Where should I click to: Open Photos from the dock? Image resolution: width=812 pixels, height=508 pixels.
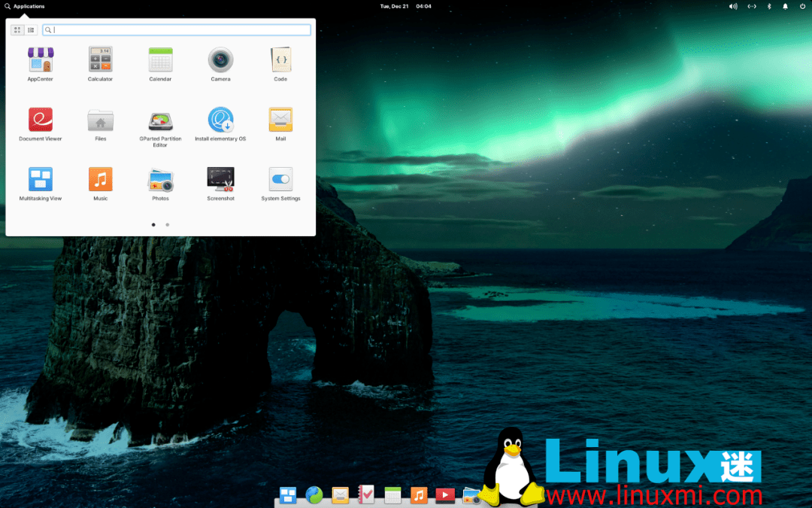pyautogui.click(x=471, y=494)
